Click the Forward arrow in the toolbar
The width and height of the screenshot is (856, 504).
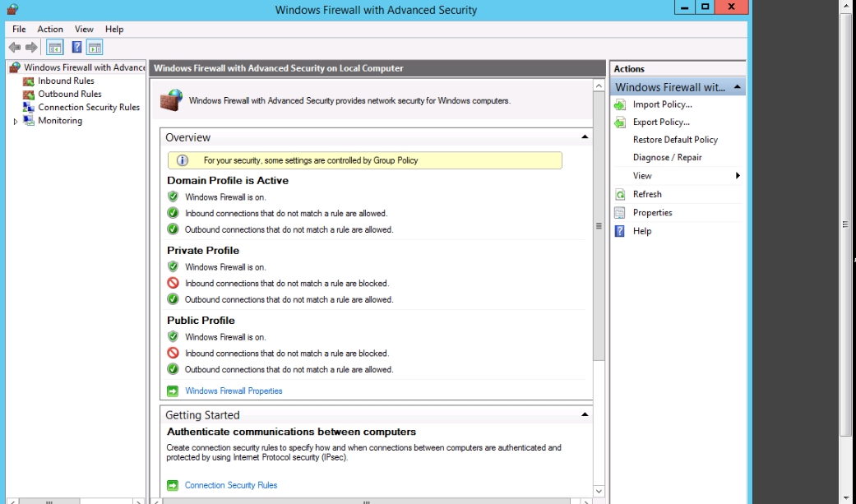(31, 48)
